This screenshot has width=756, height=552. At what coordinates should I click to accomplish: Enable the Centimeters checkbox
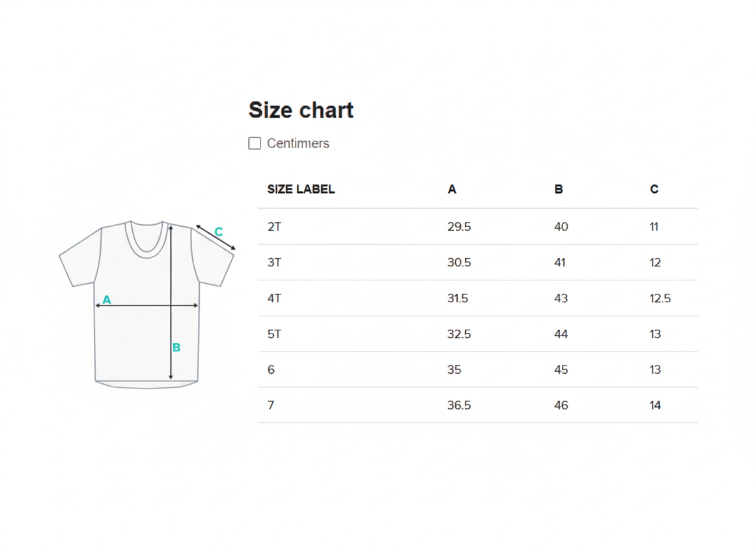pyautogui.click(x=255, y=143)
